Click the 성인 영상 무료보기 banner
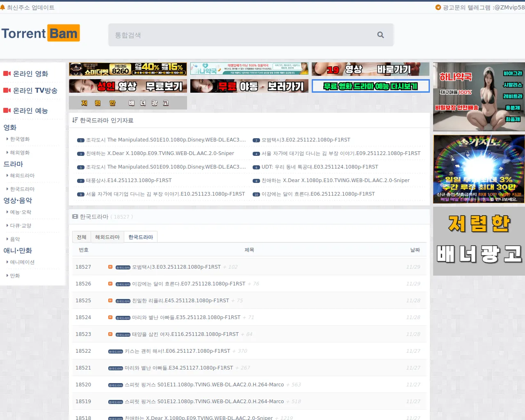525x420 pixels. click(x=128, y=86)
